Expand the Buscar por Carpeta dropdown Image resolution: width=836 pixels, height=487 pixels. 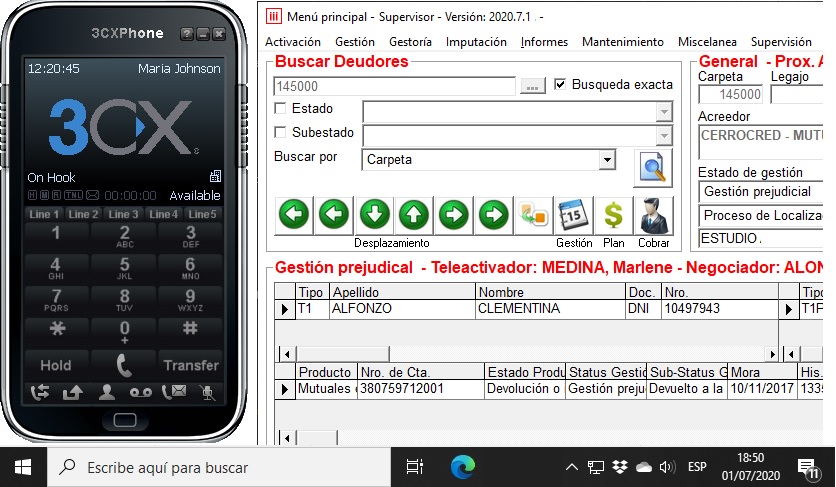click(607, 159)
